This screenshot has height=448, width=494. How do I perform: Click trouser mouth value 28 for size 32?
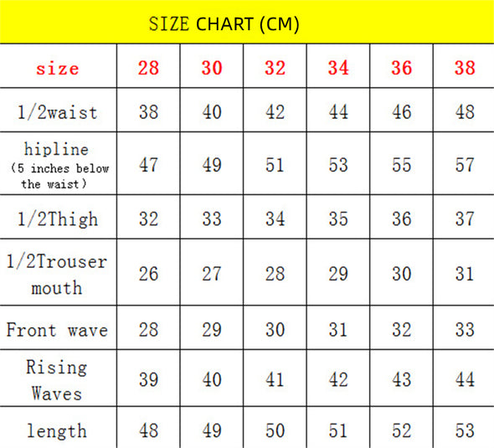pyautogui.click(x=275, y=274)
